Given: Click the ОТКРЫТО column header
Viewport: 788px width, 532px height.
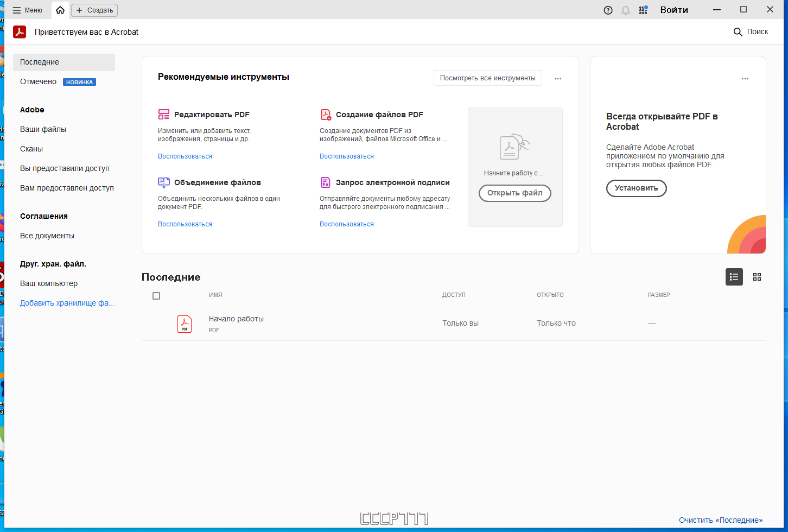Looking at the screenshot, I should 550,295.
